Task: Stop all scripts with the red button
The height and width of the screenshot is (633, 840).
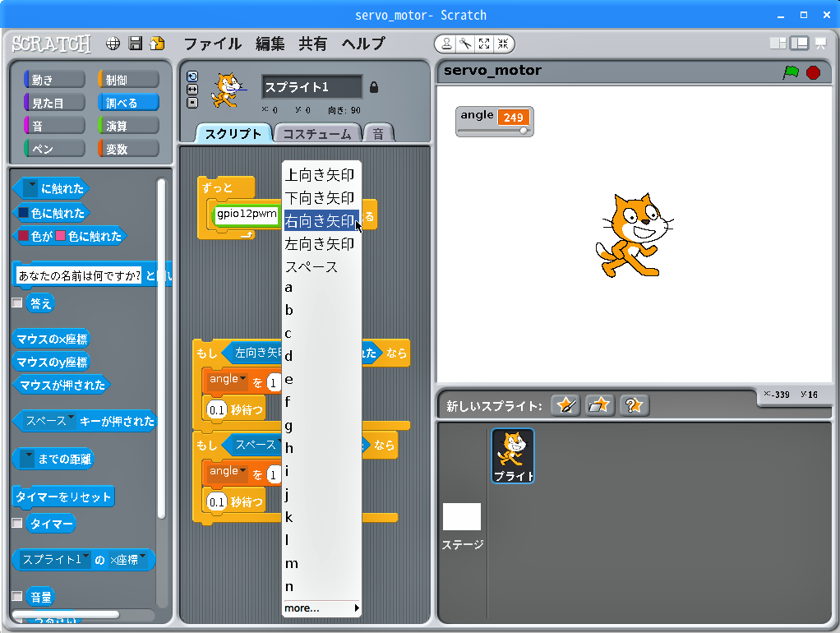Action: pyautogui.click(x=813, y=72)
